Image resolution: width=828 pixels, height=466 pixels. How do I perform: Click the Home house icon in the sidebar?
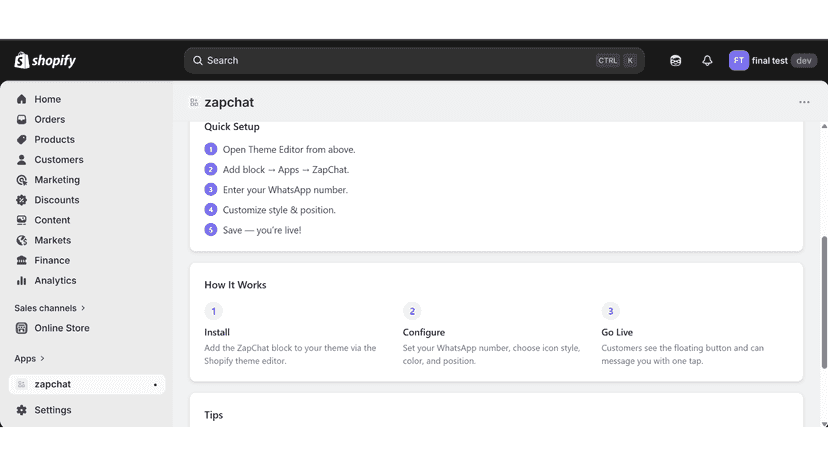22,99
